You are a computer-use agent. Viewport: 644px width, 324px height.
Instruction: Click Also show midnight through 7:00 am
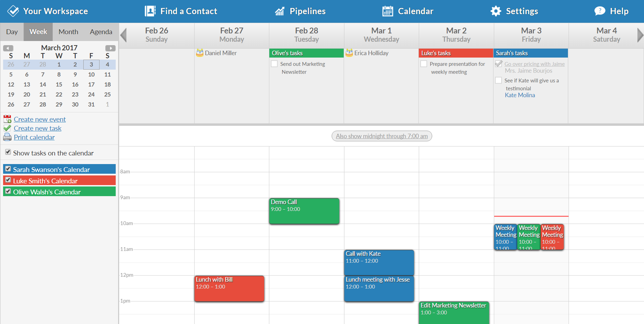click(382, 136)
